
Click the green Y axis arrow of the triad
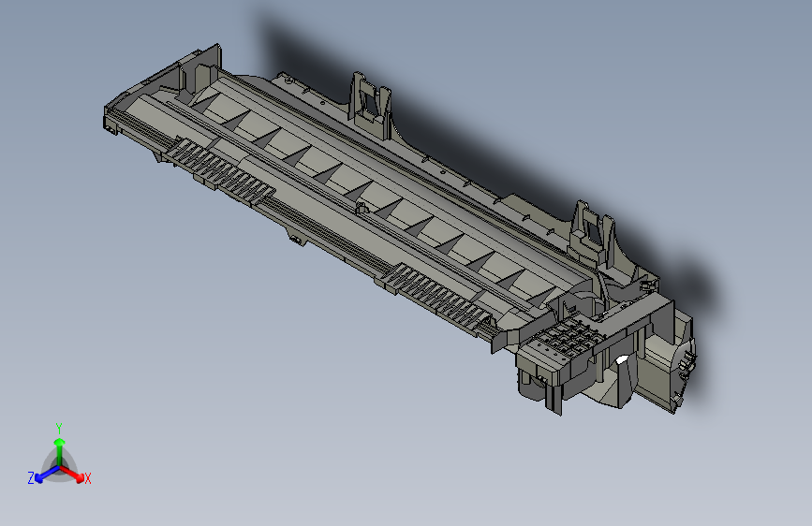60,452
